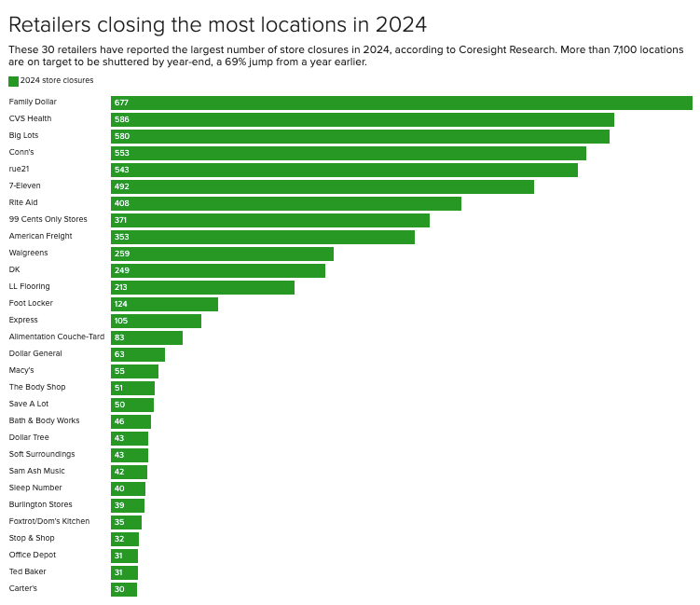The height and width of the screenshot is (605, 700).
Task: Click the Sleep Number bar showing 40
Action: coord(128,488)
